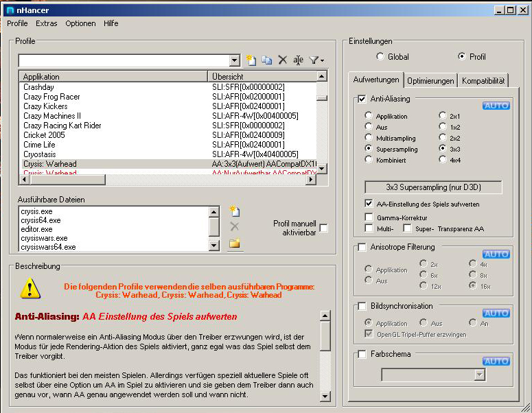The image size is (532, 413).
Task: Click the 3x3 Supersampling (nur D3D) button
Action: coord(433,187)
